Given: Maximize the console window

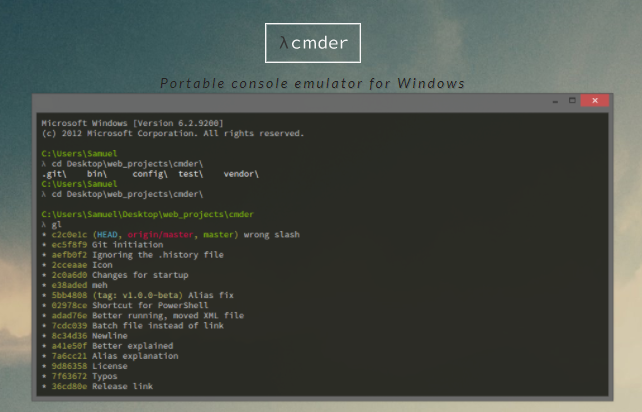Looking at the screenshot, I should pos(572,100).
